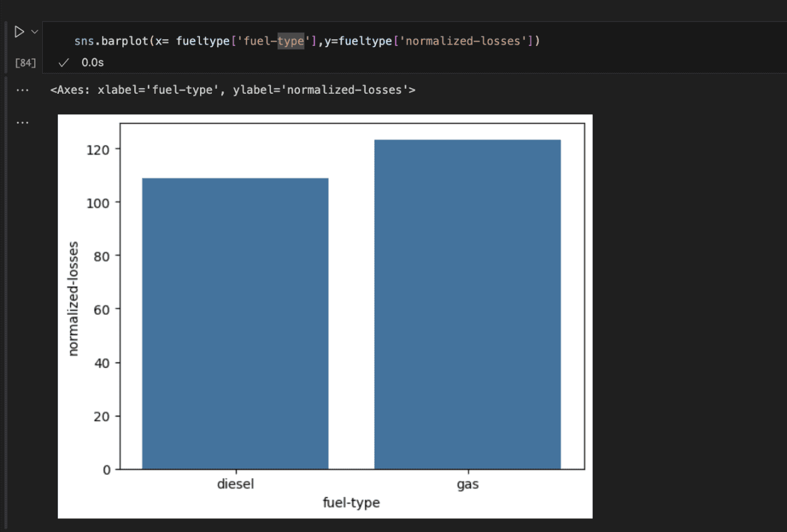Open the ellipsis menu beside the plot output
Screen dimensions: 787x532
click(22, 122)
